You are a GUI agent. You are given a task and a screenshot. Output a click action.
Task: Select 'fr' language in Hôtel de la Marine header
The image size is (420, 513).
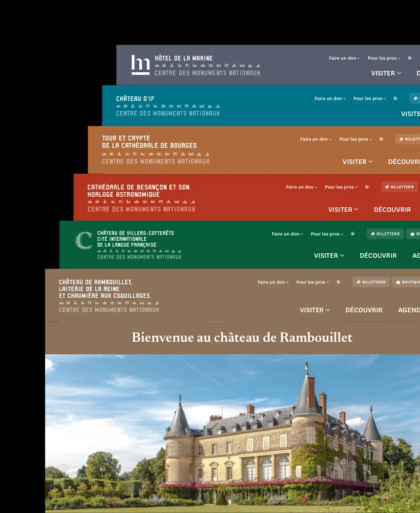click(x=409, y=58)
